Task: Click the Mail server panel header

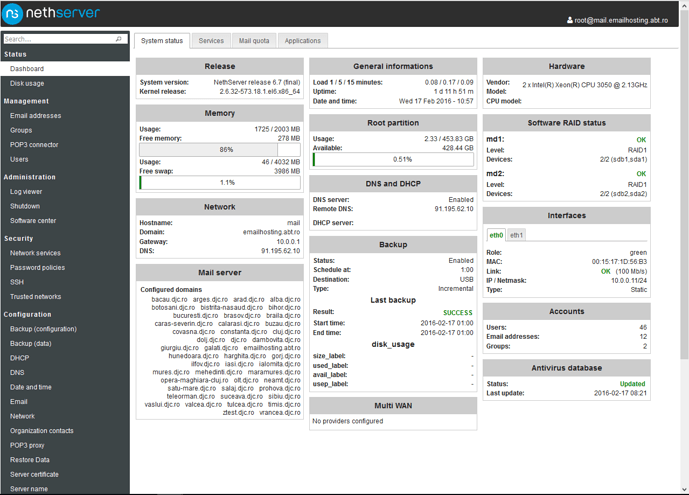Action: point(220,273)
